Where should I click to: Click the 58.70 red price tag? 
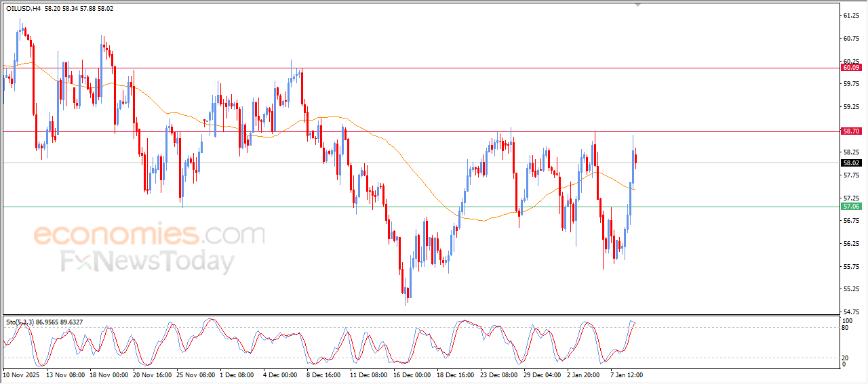pos(851,131)
